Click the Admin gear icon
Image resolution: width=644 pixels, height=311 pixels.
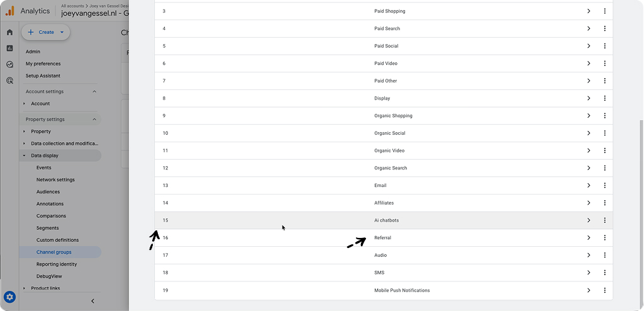pos(10,297)
